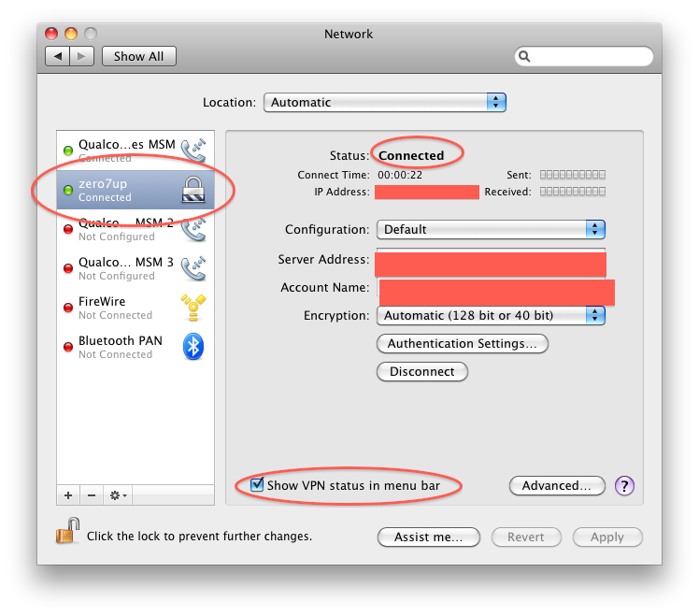Click the Show All button
Image resolution: width=699 pixels, height=616 pixels.
(x=138, y=56)
